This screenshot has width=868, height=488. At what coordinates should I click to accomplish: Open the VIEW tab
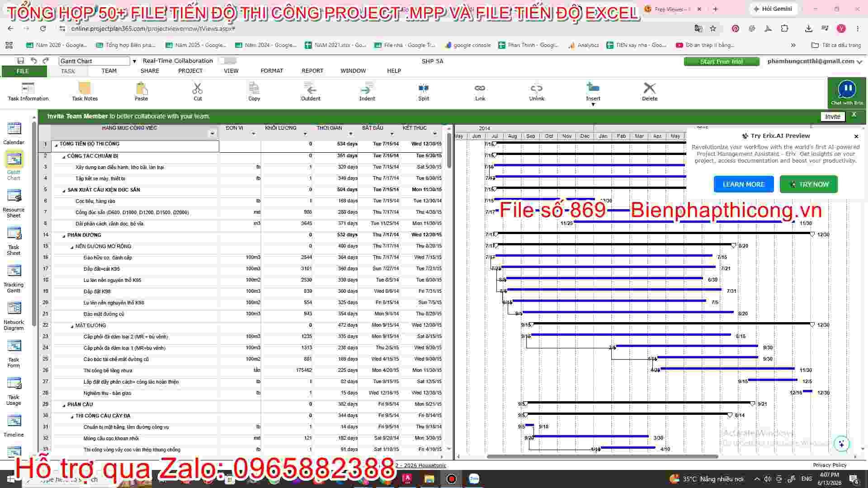(x=231, y=71)
